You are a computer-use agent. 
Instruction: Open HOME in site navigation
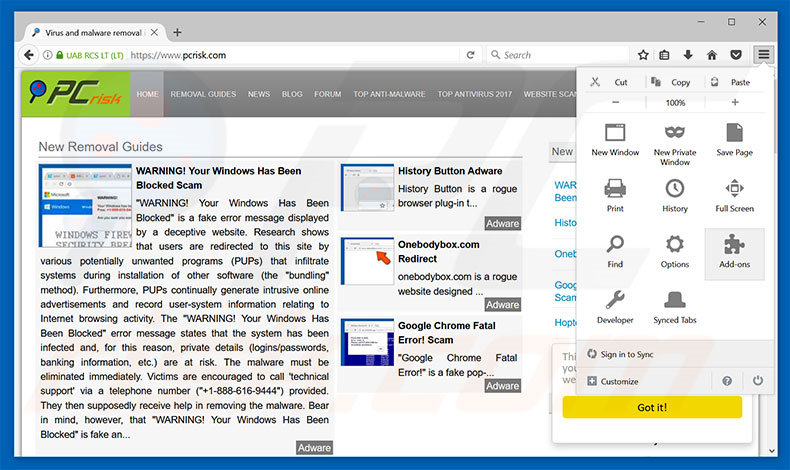147,94
